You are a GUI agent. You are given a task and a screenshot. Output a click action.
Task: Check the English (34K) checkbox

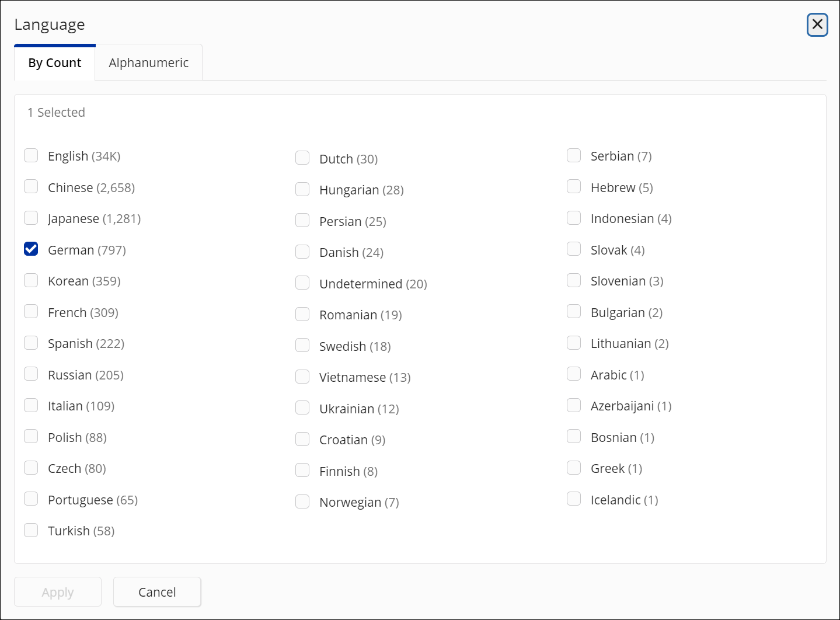pyautogui.click(x=31, y=155)
